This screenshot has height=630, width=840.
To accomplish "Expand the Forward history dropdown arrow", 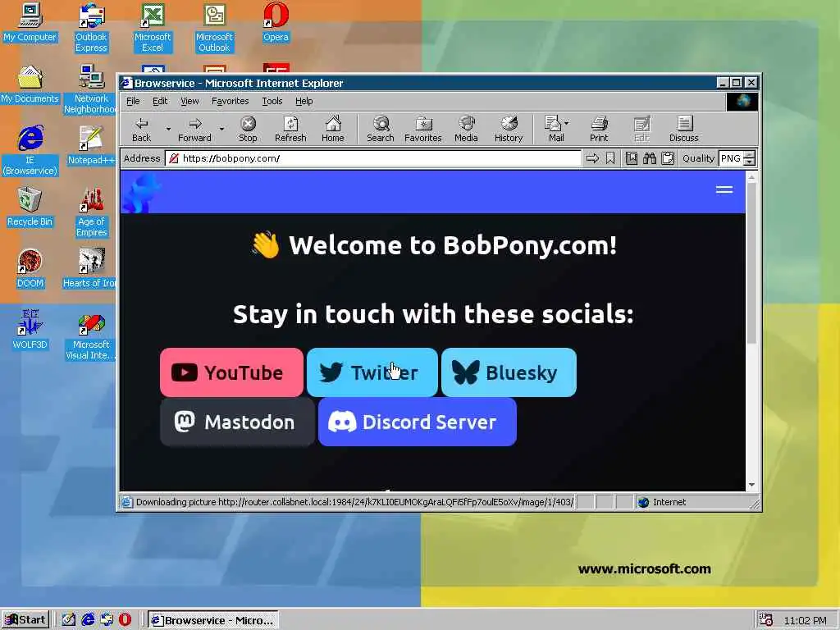I will 221,129.
